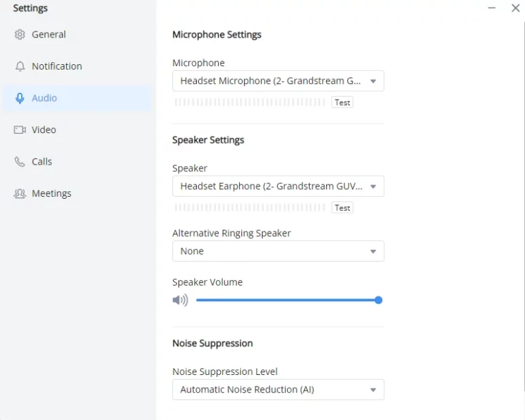Click the Video camera icon
Image resolution: width=525 pixels, height=420 pixels.
tap(20, 130)
